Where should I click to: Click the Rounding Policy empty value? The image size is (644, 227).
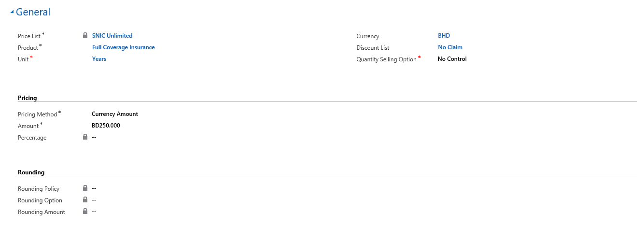(x=94, y=188)
